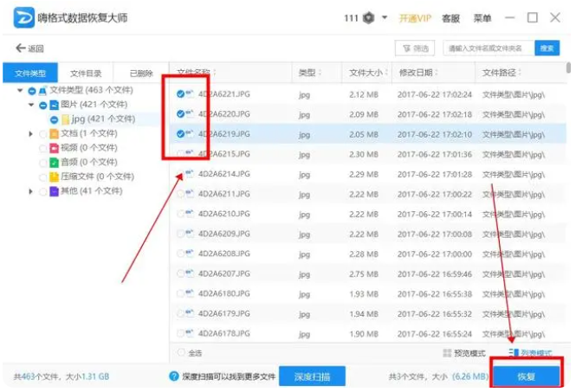Select the jpg folder icon

65,119
